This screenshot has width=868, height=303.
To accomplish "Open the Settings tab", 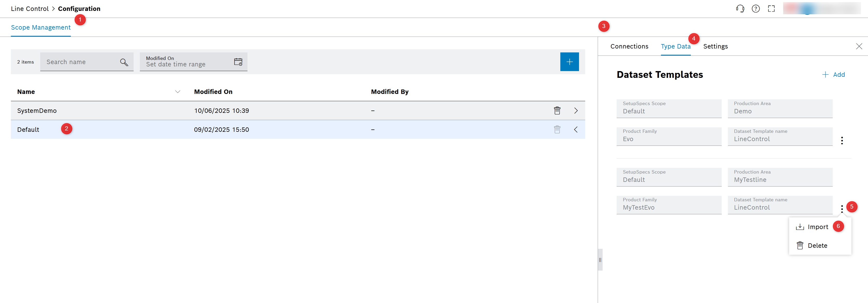I will pos(715,46).
